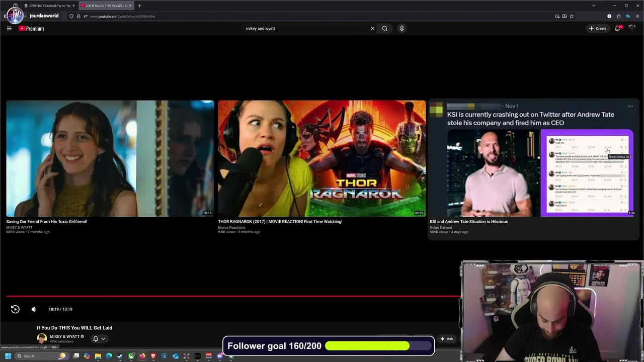Click the red video progress bar

pyautogui.click(x=233, y=296)
